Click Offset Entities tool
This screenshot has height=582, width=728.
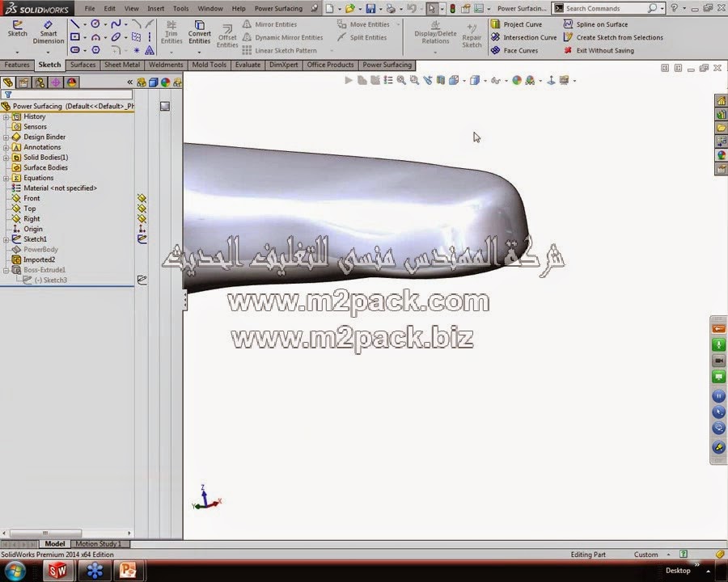(227, 36)
